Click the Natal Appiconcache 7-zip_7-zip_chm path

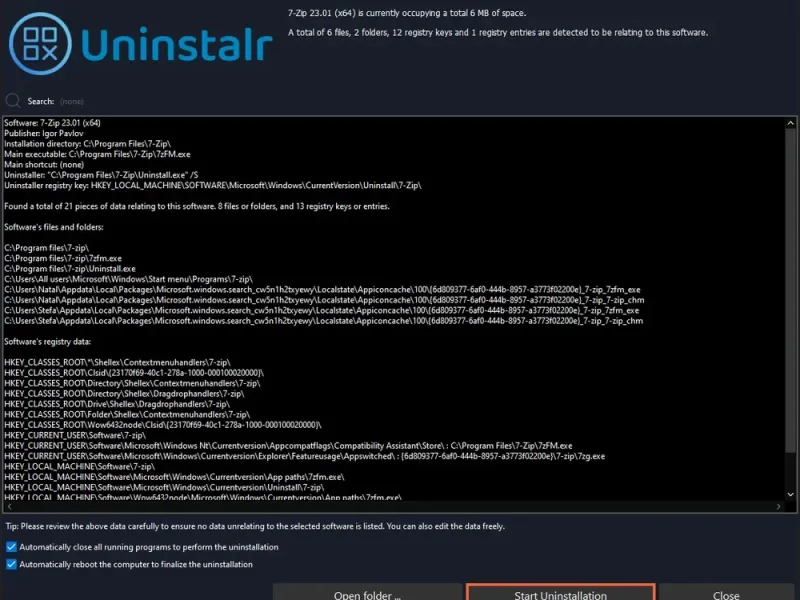(x=324, y=300)
